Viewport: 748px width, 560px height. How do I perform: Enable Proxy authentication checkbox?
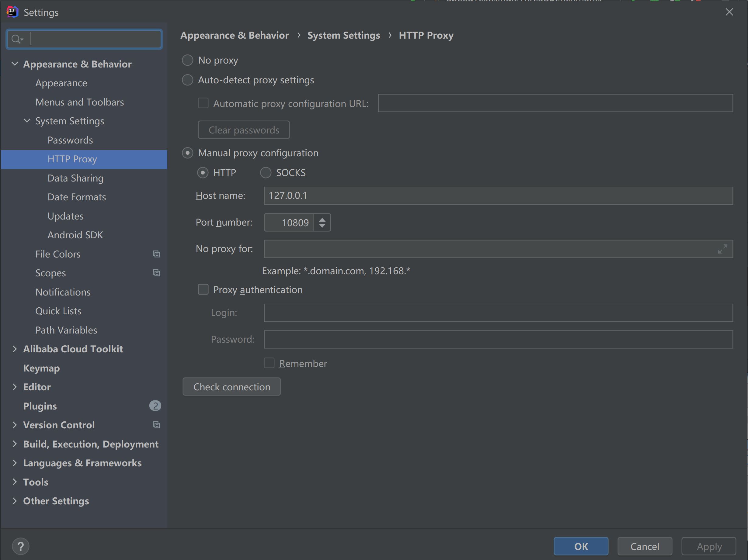[203, 289]
